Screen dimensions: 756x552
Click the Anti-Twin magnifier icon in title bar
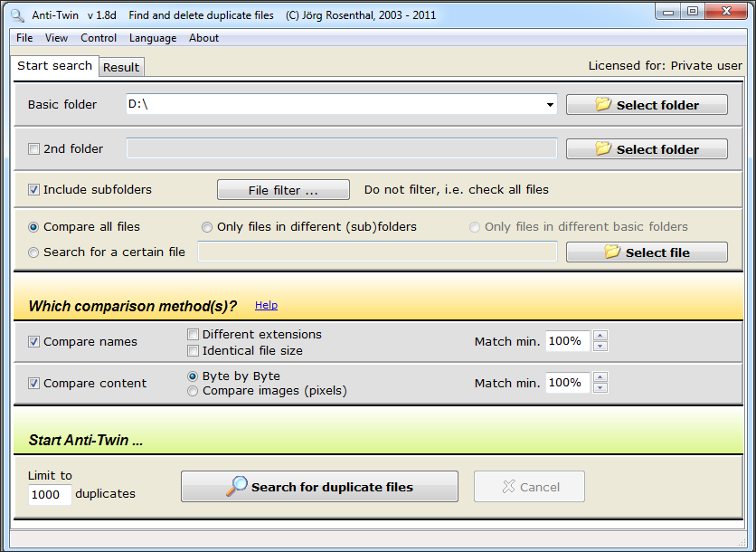(17, 15)
